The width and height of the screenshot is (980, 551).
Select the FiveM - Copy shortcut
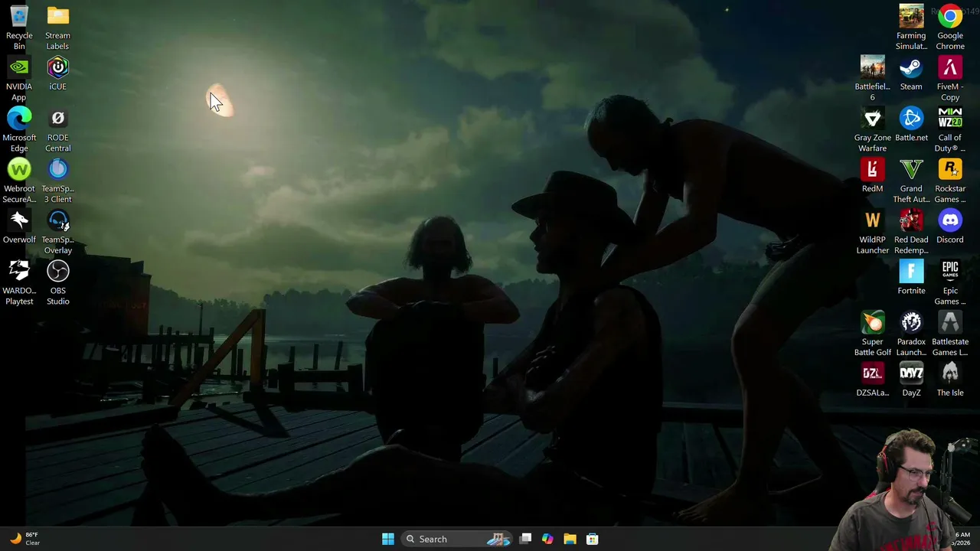coord(950,78)
